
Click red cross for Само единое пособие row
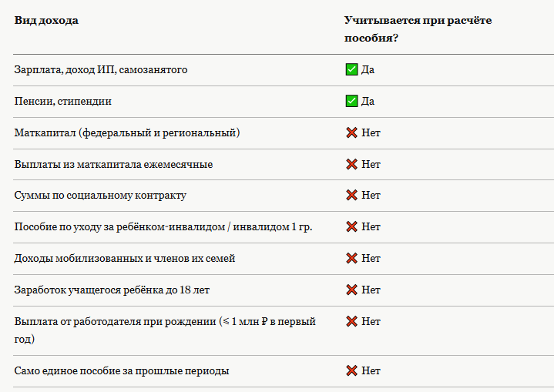tap(351, 370)
